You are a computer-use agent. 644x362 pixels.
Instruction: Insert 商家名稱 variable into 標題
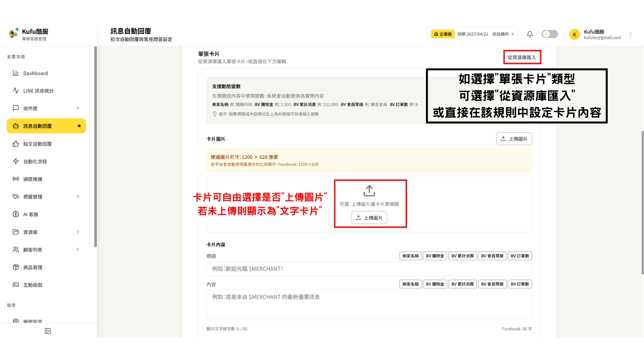(411, 256)
